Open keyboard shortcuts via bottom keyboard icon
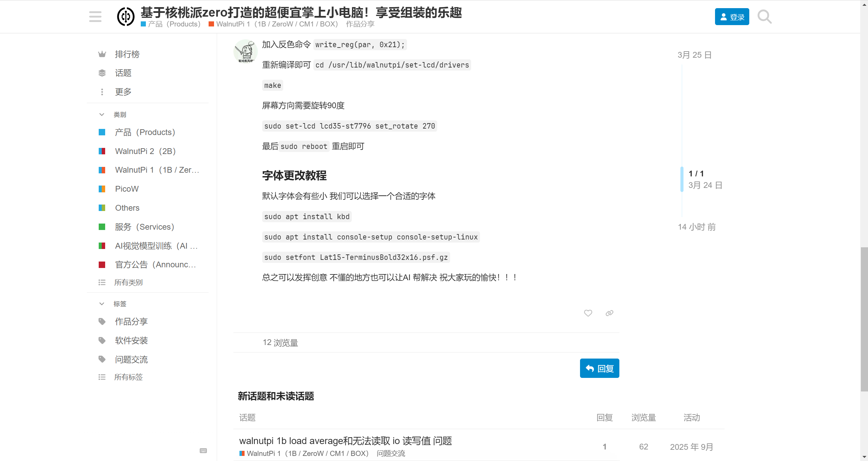This screenshot has height=461, width=868. point(203,450)
